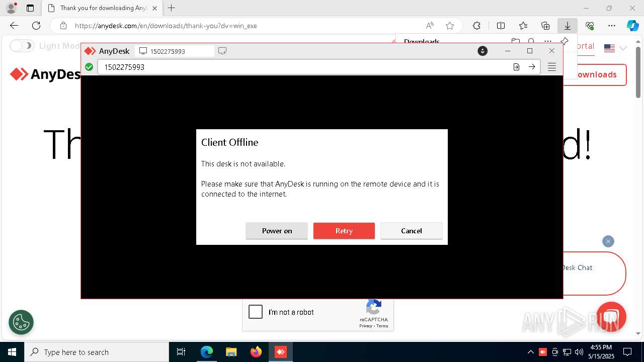Click AnyDesk logo tab
This screenshot has height=362, width=644.
point(107,51)
